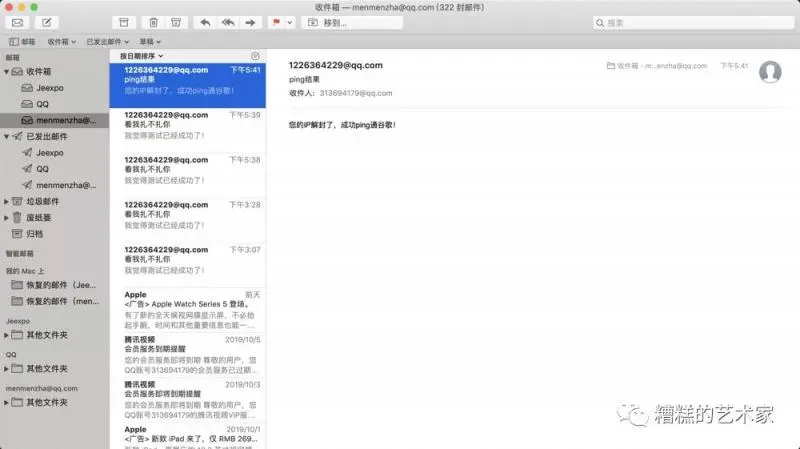Screen dimensions: 800x449
Task: Click the 垃圾邮件 folder label
Action: (43, 202)
